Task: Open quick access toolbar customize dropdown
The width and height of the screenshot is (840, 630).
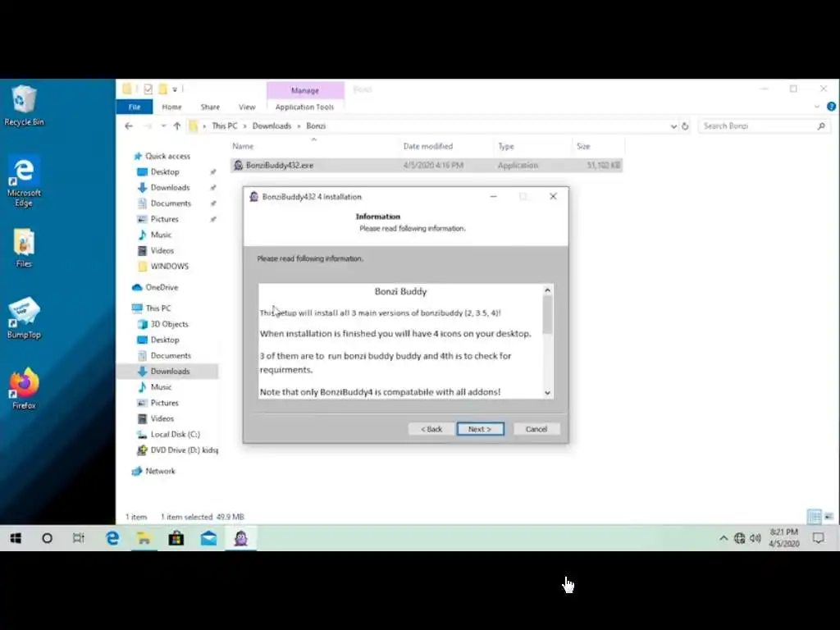Action: [175, 89]
